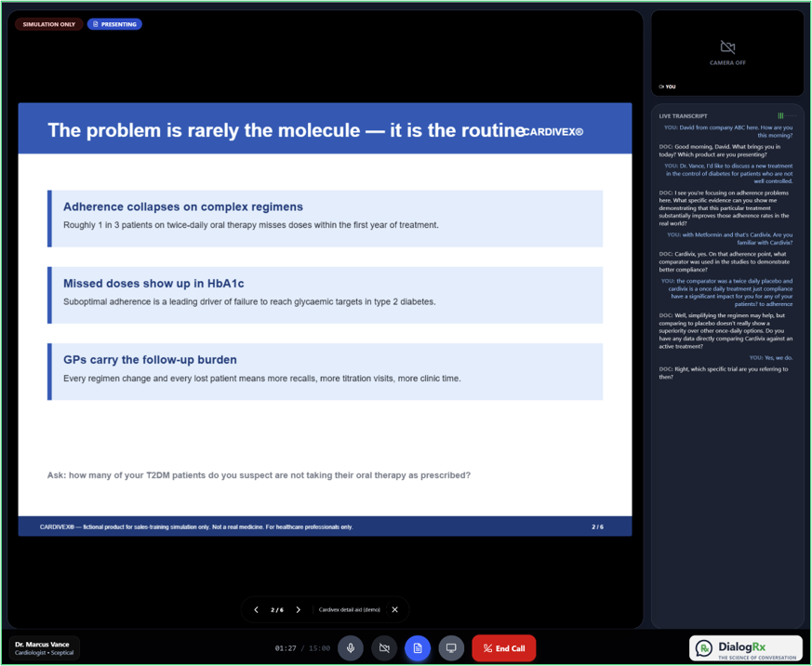The image size is (812, 666).
Task: Click the camera off icon in self view
Action: [x=727, y=47]
